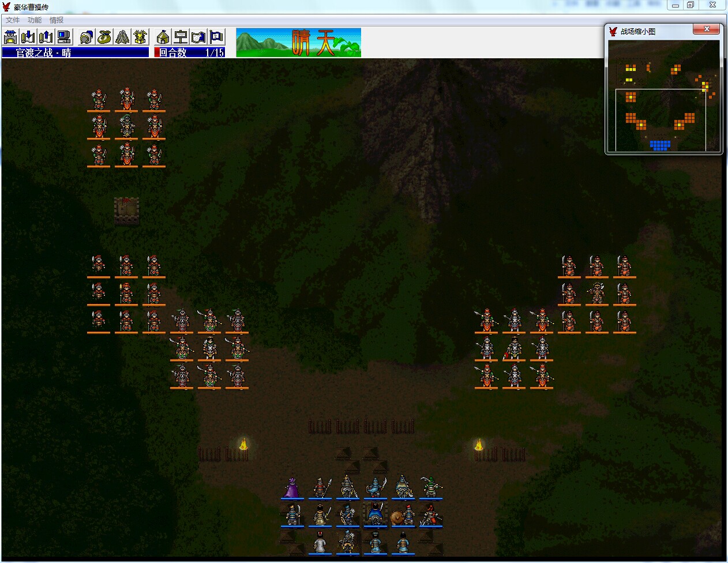Click the right campfire
Screen dimensions: 728x563
[479, 444]
